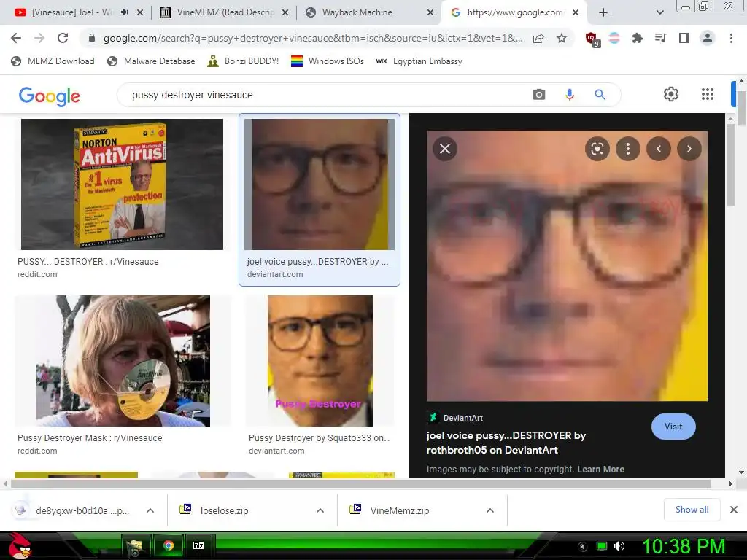The image size is (747, 560).
Task: Show all downloads
Action: coord(692,510)
